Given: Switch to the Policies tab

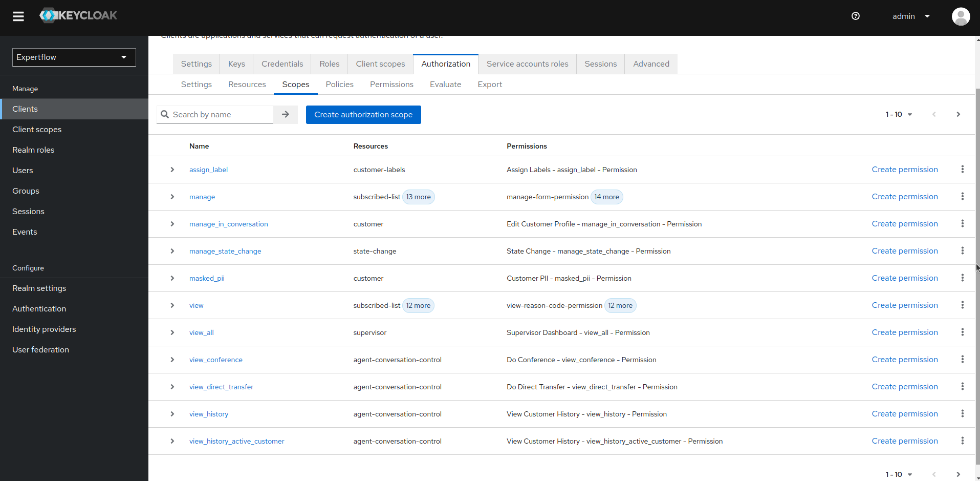Looking at the screenshot, I should 339,84.
